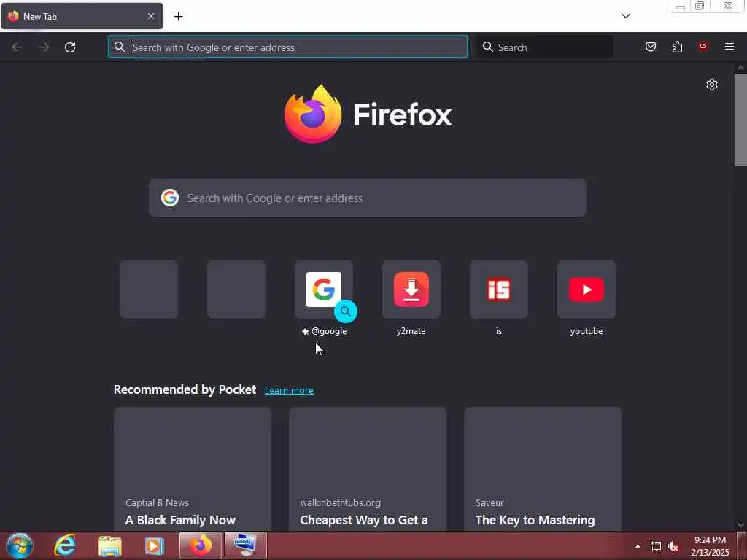
Task: Launch Internet Explorer from taskbar
Action: coord(65,545)
